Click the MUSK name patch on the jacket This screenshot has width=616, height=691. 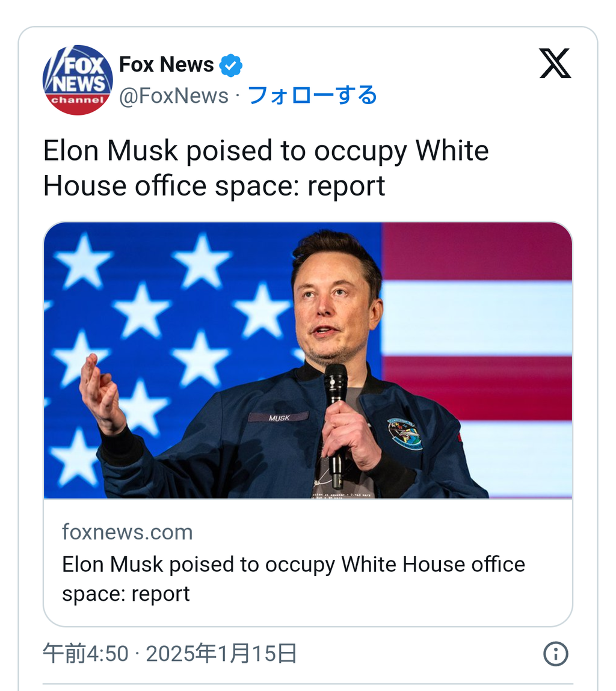tap(279, 417)
